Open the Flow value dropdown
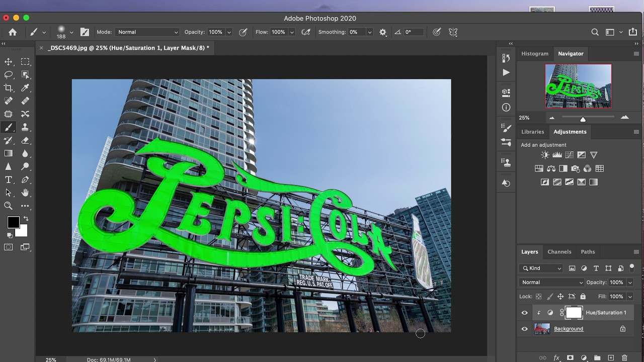 (x=292, y=32)
